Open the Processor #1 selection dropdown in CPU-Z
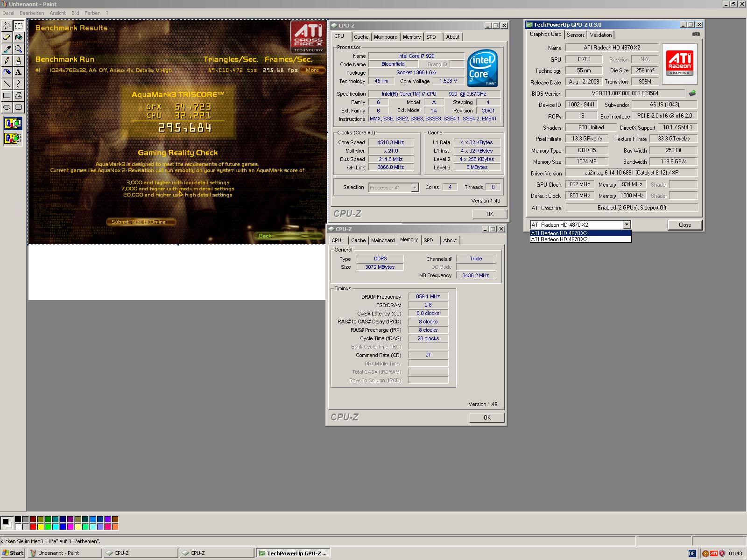Screen dimensions: 747x560 393,188
